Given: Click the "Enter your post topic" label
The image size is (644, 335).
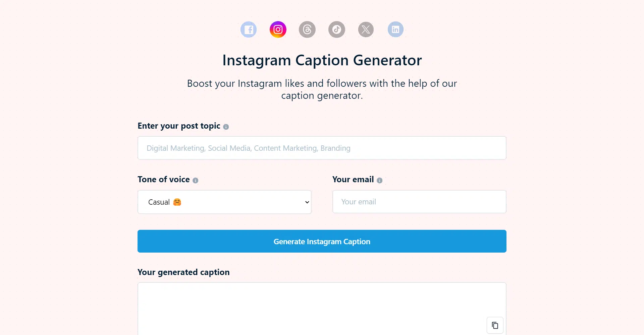Looking at the screenshot, I should click(179, 126).
